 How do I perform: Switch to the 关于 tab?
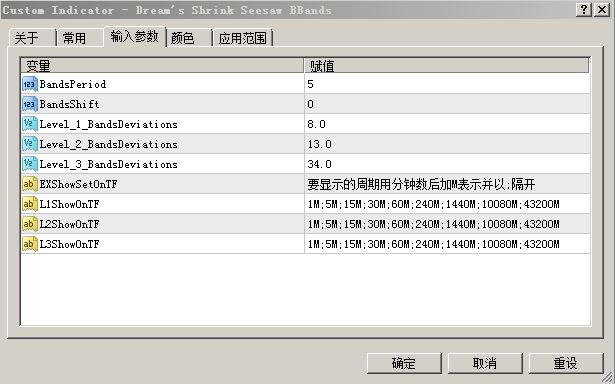click(31, 38)
